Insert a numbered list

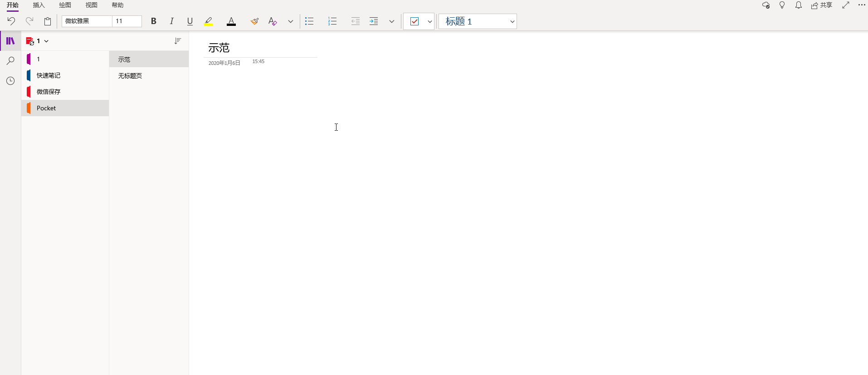point(332,21)
